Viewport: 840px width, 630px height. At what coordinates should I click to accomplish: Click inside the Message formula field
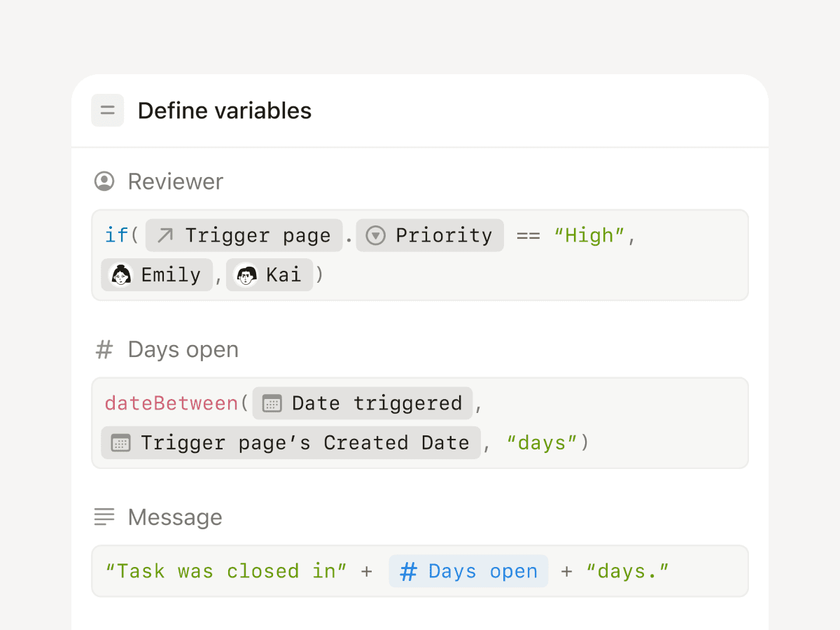coord(707,571)
